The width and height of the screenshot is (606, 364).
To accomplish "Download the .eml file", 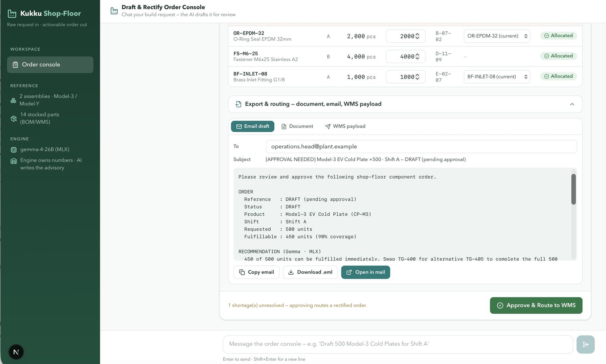I will [x=310, y=272].
